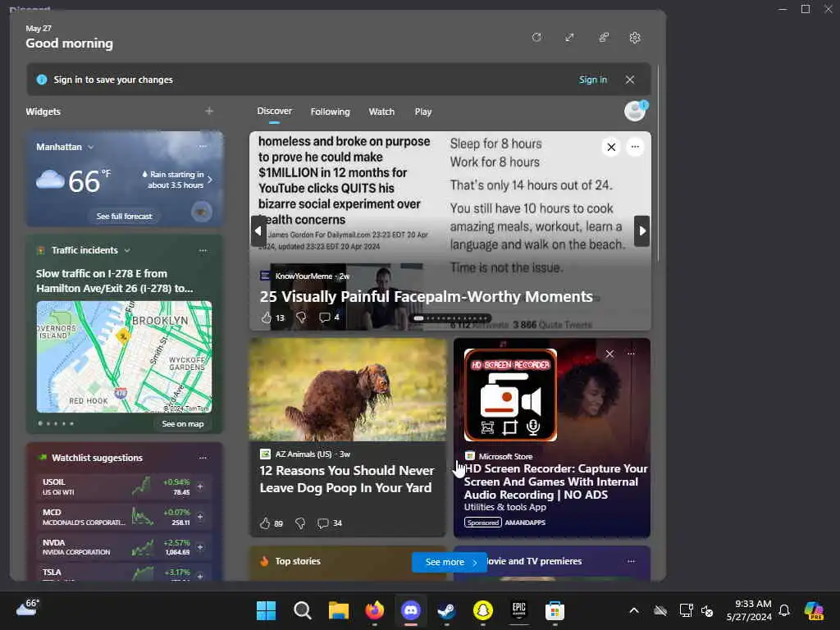
Task: Open the dog photo thumbnail
Action: 348,390
